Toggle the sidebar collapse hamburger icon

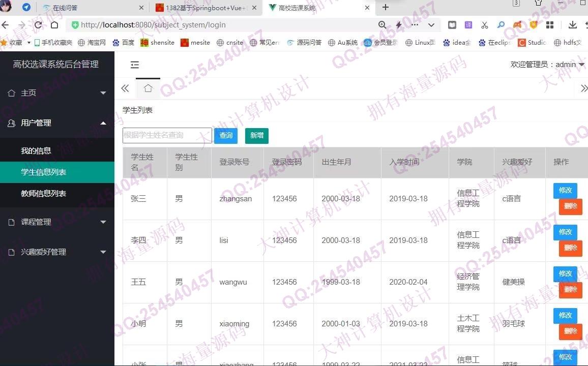pyautogui.click(x=135, y=65)
